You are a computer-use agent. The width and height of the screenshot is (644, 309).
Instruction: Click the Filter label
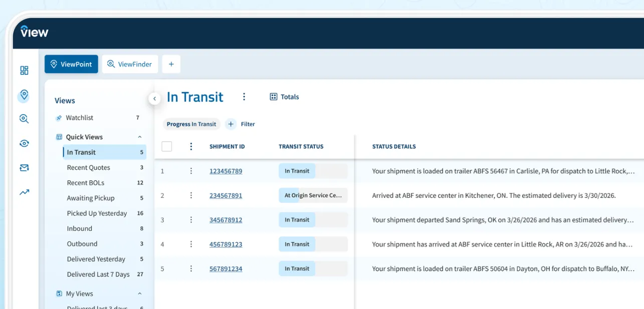click(x=248, y=124)
